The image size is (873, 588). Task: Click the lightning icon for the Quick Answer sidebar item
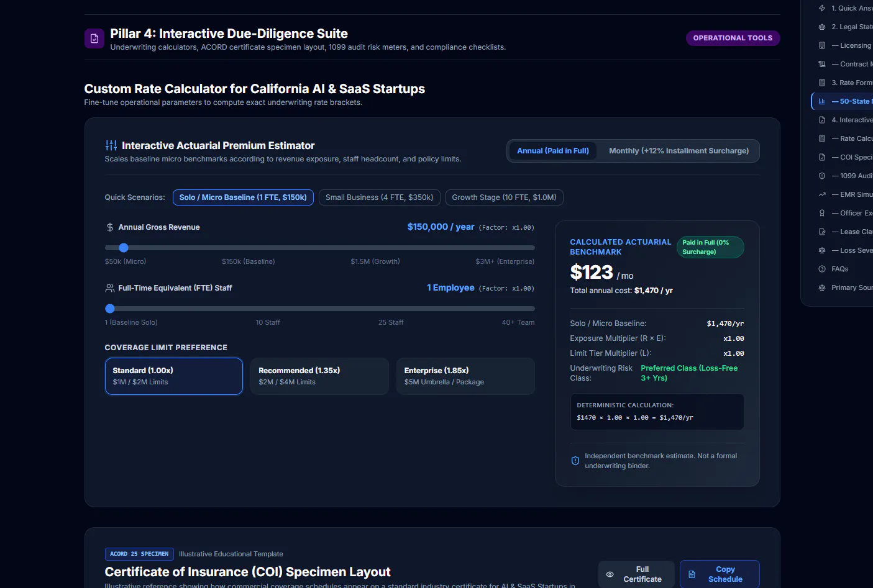822,8
